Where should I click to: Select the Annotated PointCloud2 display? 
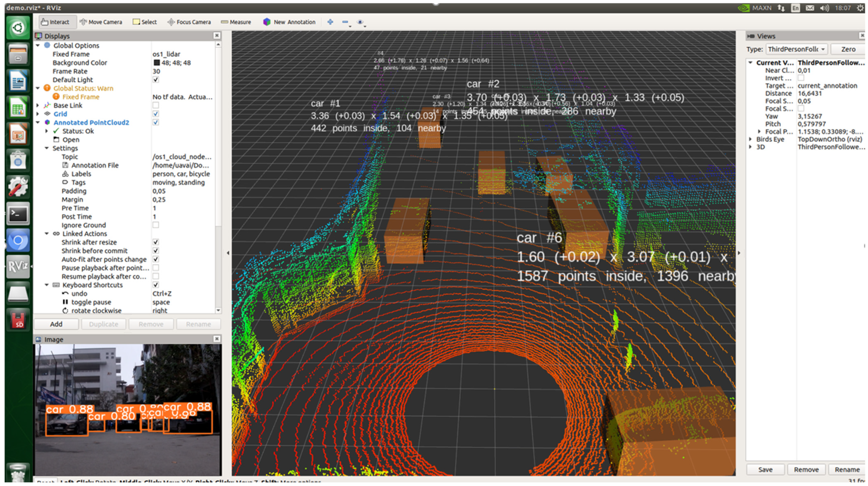(x=91, y=123)
